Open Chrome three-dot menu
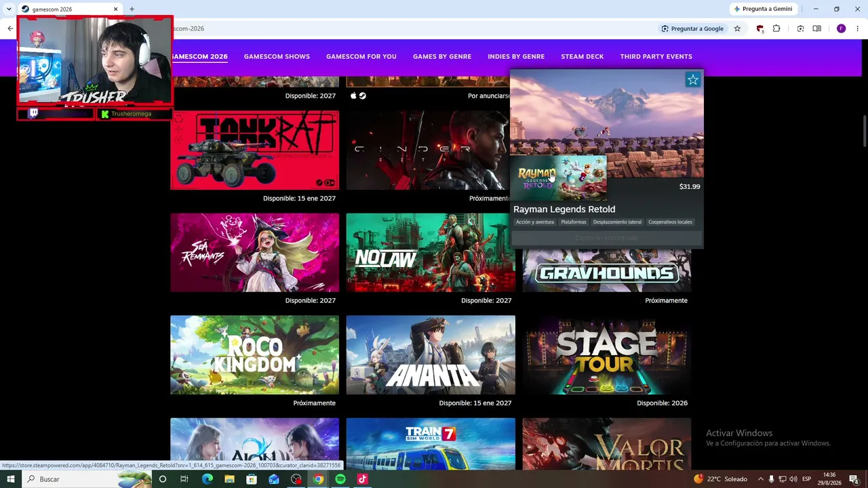This screenshot has height=488, width=868. 857,28
